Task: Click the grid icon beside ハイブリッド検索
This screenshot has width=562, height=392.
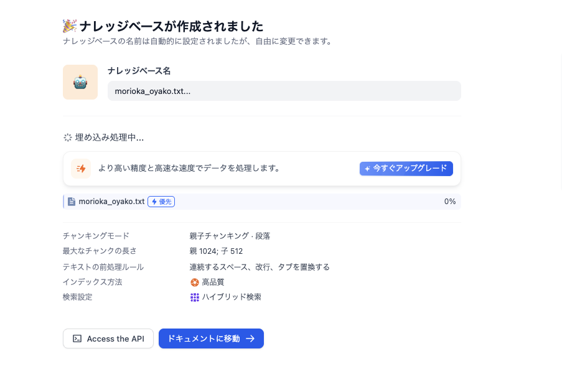Action: pyautogui.click(x=195, y=297)
